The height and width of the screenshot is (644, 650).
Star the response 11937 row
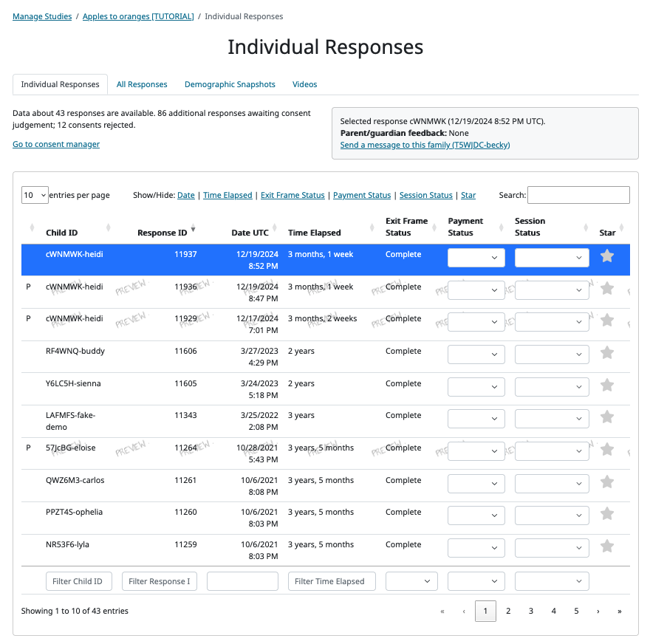607,256
